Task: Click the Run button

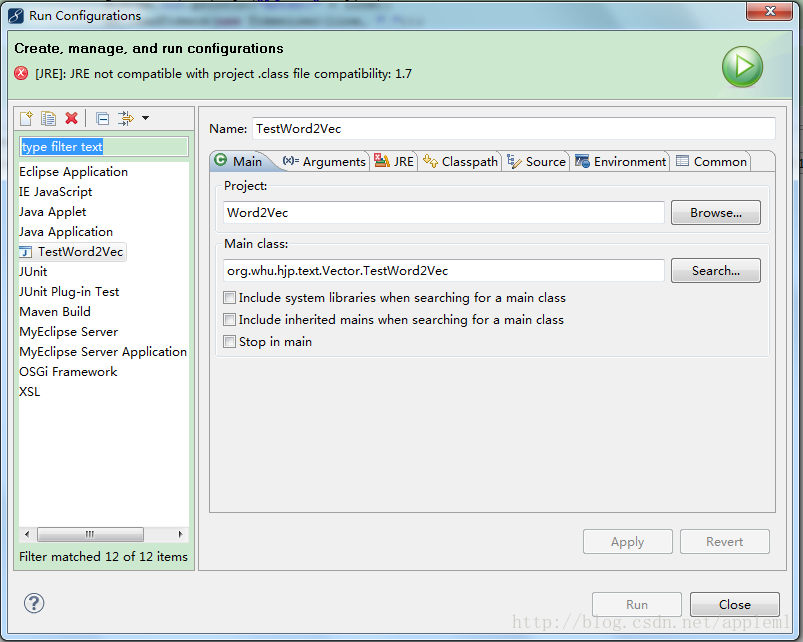Action: click(x=637, y=605)
